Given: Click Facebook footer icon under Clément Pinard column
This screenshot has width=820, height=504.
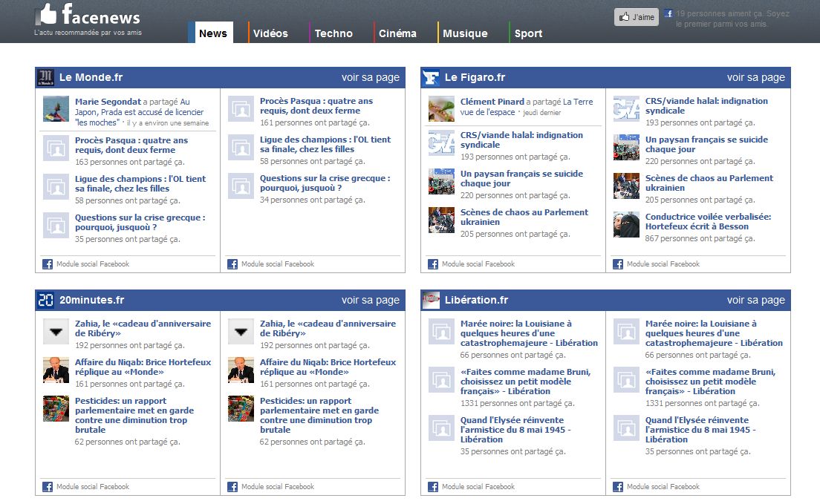Looking at the screenshot, I should (x=433, y=264).
